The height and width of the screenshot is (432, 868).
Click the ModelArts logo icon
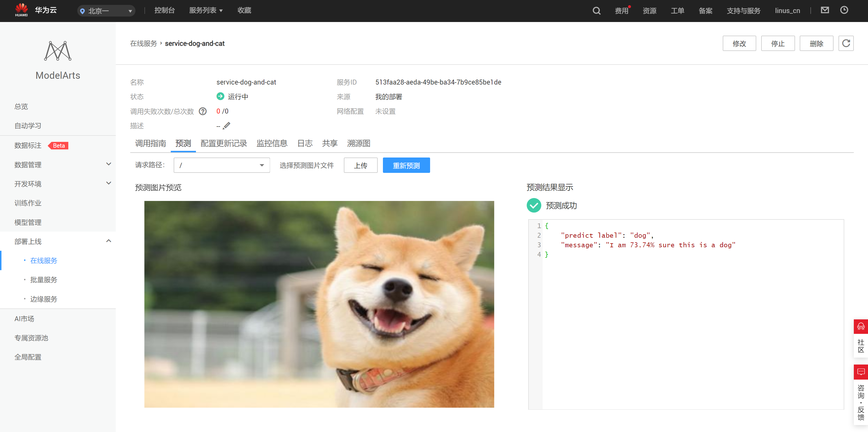(58, 51)
